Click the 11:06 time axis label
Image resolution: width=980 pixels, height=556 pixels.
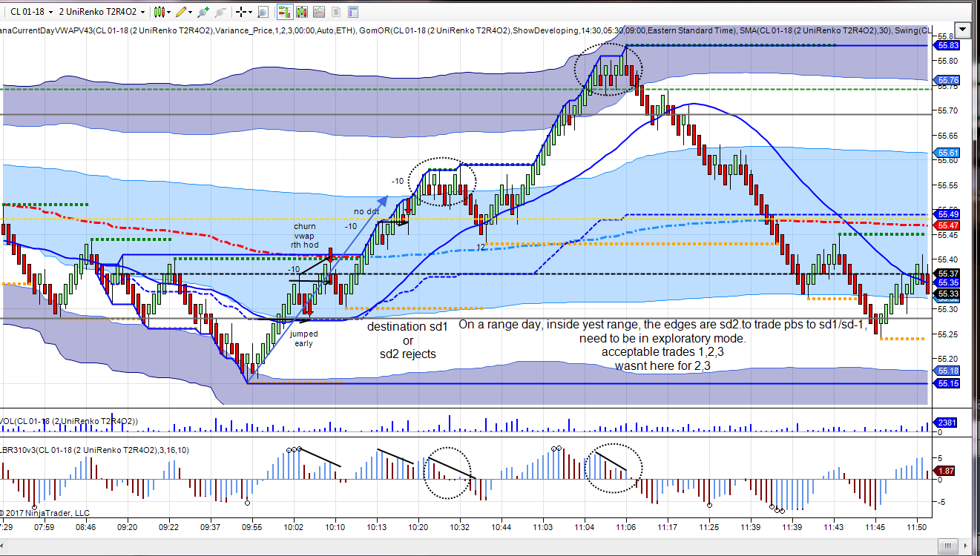coord(627,527)
